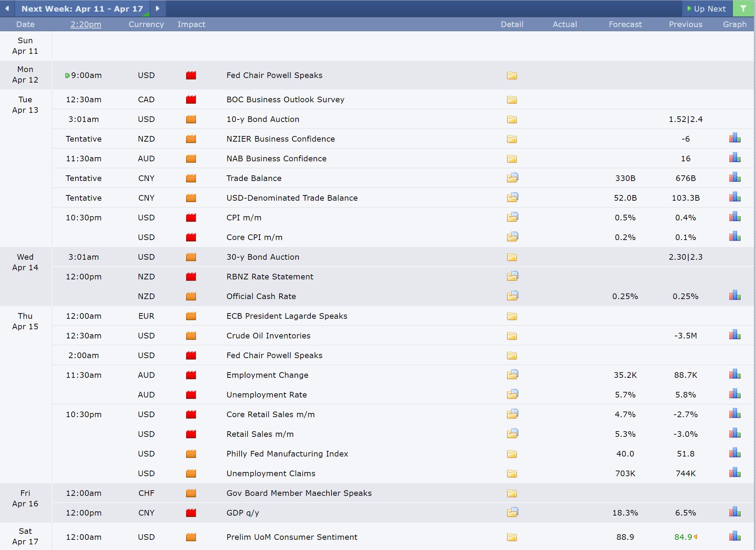756x550 pixels.
Task: Click the Forecast column header
Action: click(x=625, y=24)
